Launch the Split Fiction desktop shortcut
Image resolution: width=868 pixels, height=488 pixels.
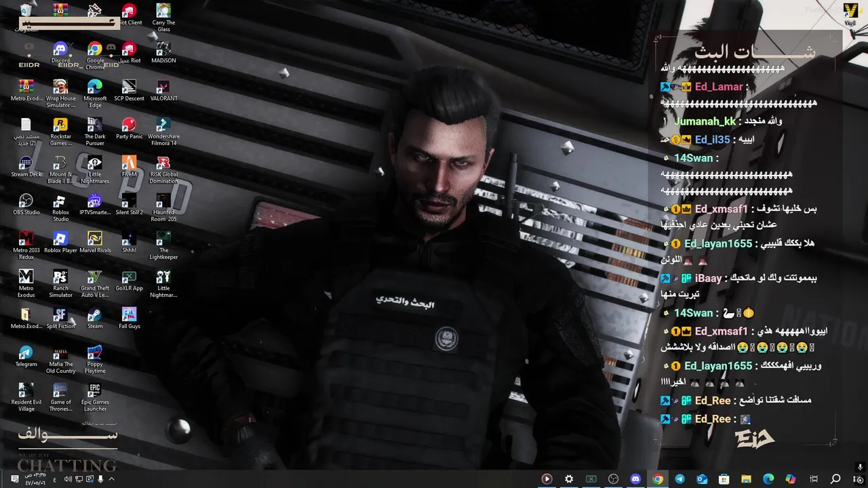(60, 319)
